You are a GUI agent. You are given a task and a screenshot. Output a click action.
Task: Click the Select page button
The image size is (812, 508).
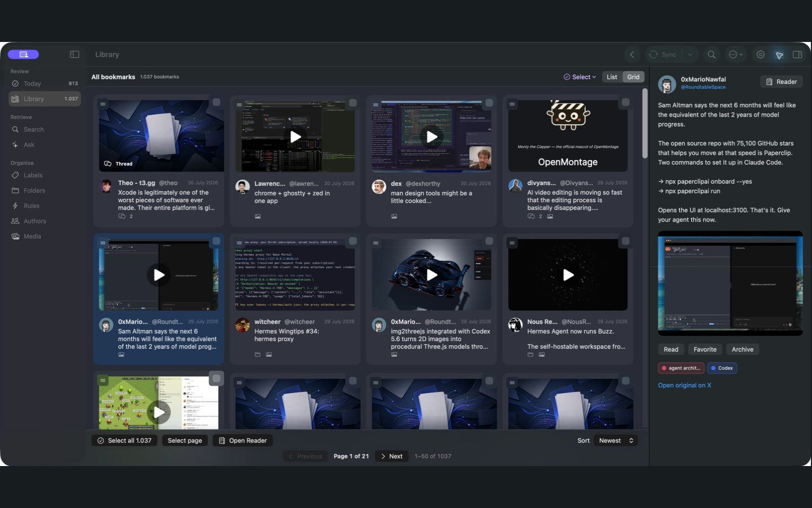[x=185, y=441]
